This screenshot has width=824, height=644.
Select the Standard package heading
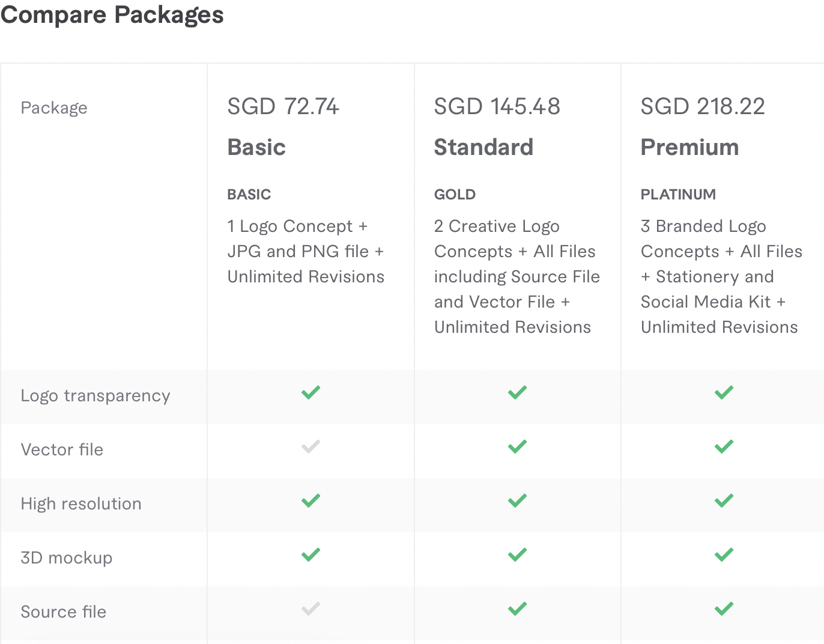pyautogui.click(x=483, y=147)
